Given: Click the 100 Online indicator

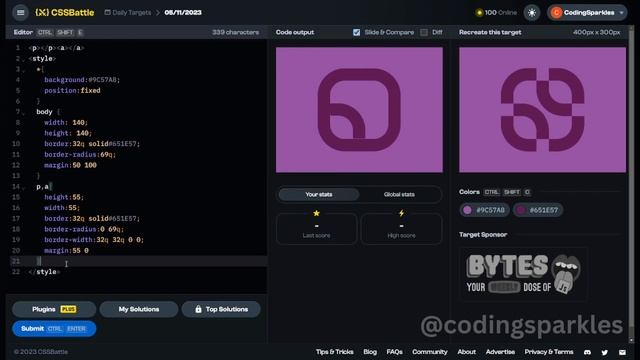Looking at the screenshot, I should pos(496,13).
